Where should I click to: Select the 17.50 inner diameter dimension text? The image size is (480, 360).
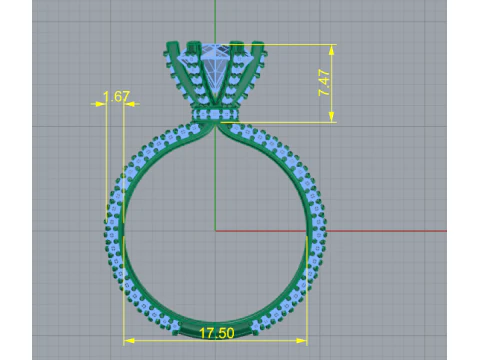(217, 333)
